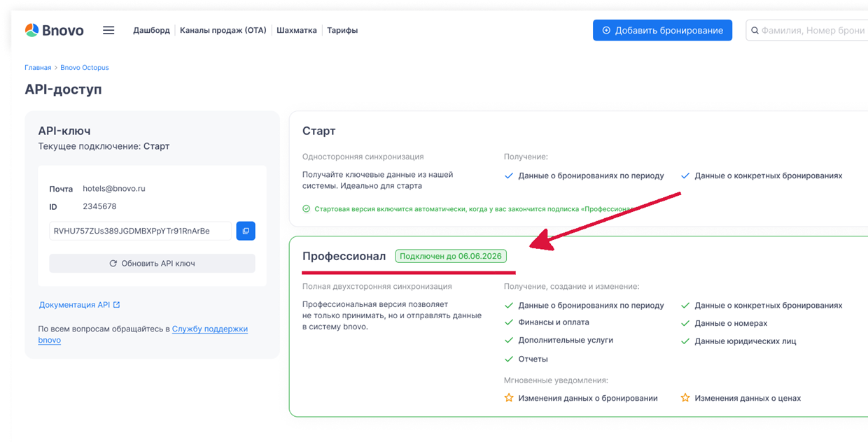The width and height of the screenshot is (868, 442).
Task: Click the search magnifier icon
Action: click(755, 31)
